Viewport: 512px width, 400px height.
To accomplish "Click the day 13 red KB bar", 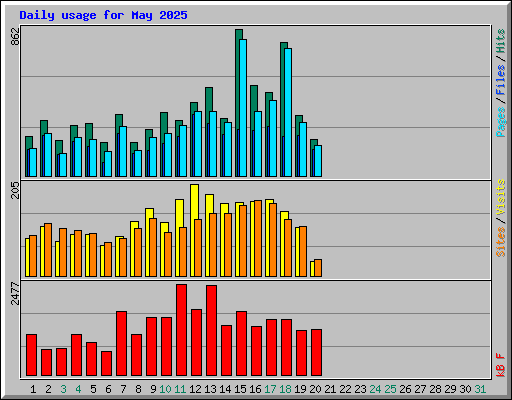I will [211, 331].
